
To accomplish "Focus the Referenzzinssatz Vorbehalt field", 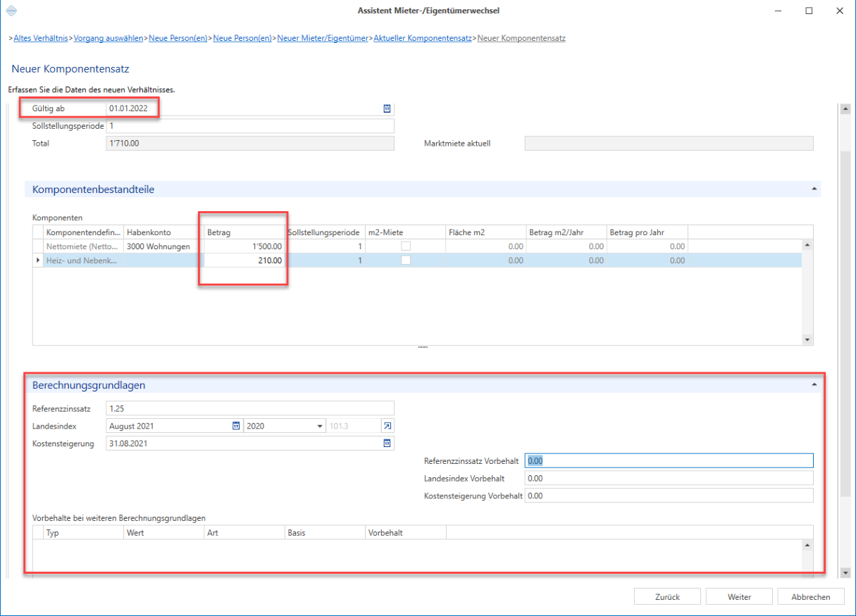I will coord(669,460).
